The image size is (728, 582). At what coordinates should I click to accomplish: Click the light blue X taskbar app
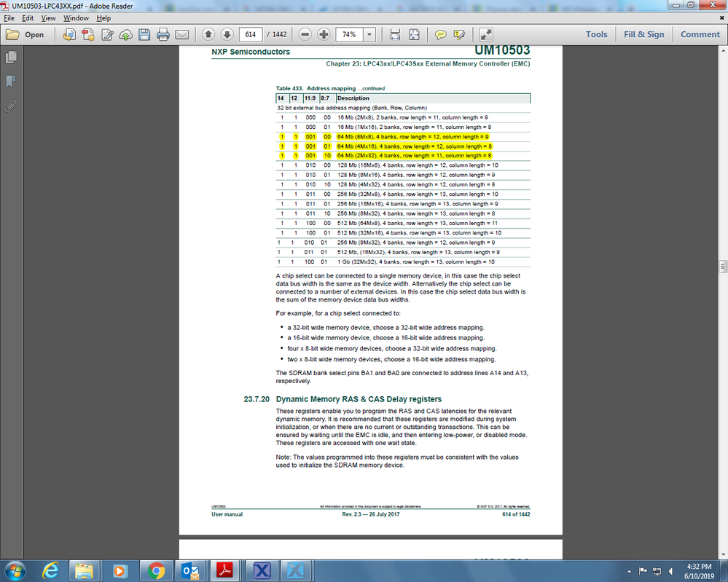[x=295, y=571]
